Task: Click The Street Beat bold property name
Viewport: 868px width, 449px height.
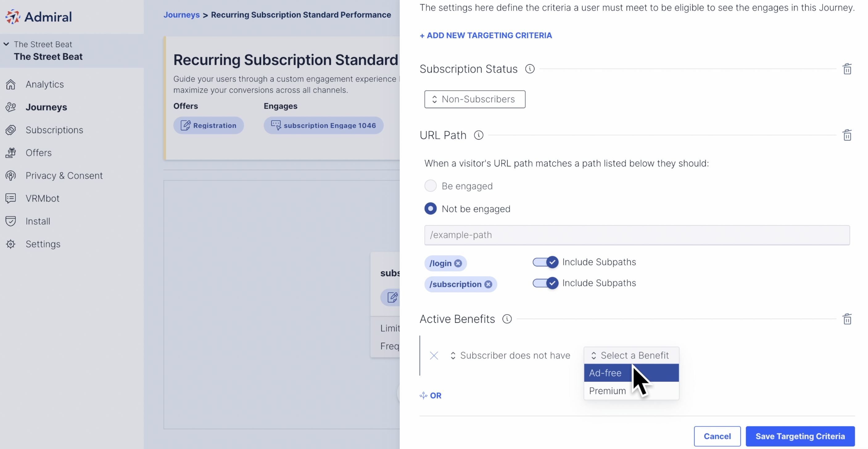Action: point(48,57)
